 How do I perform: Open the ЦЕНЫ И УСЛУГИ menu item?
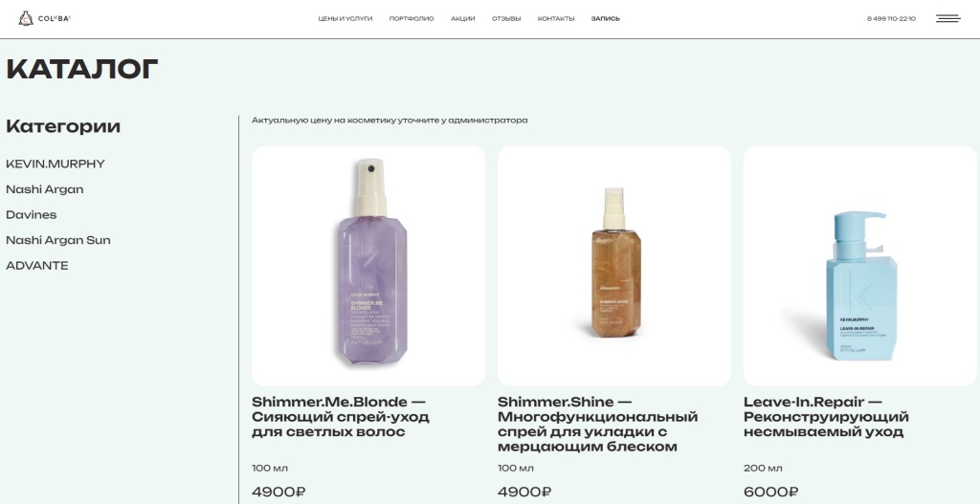tap(345, 19)
